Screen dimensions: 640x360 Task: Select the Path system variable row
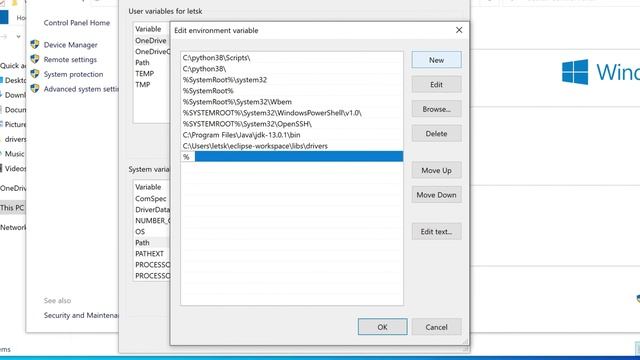152,243
